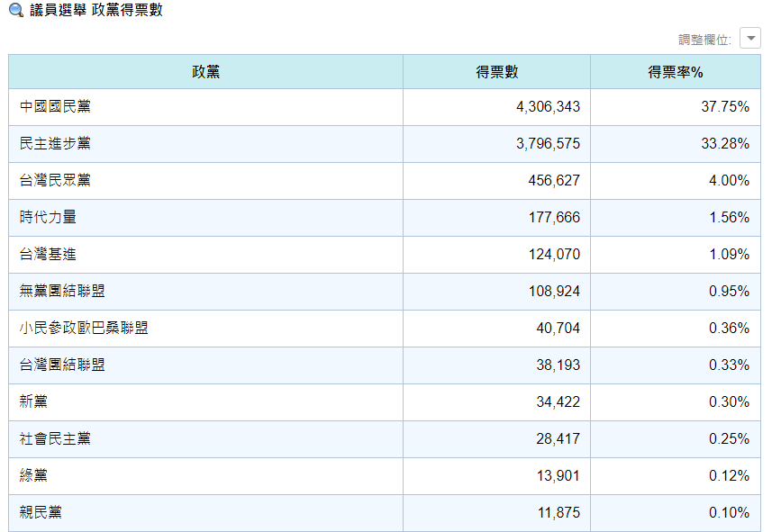Select the 民主進步黨 party name
Viewport: 781px width, 532px height.
click(55, 143)
